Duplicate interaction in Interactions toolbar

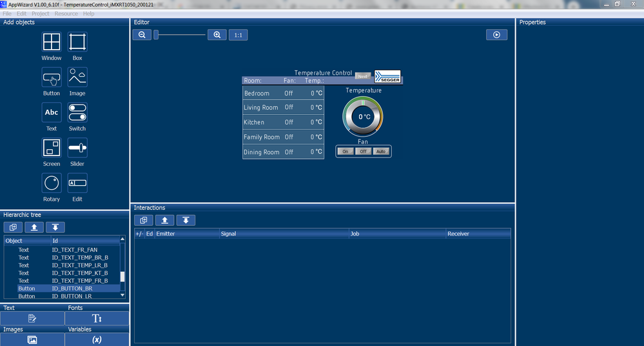pos(143,221)
